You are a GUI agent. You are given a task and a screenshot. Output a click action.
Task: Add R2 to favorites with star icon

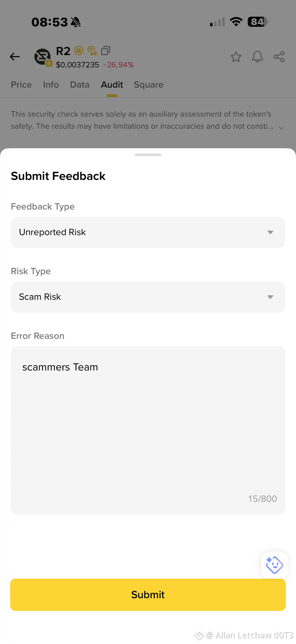click(x=236, y=57)
